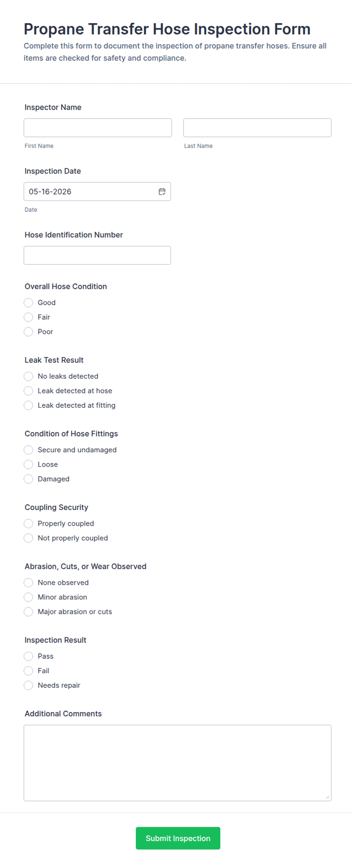352x868 pixels.
Task: Open the calendar date picker icon
Action: pos(162,191)
